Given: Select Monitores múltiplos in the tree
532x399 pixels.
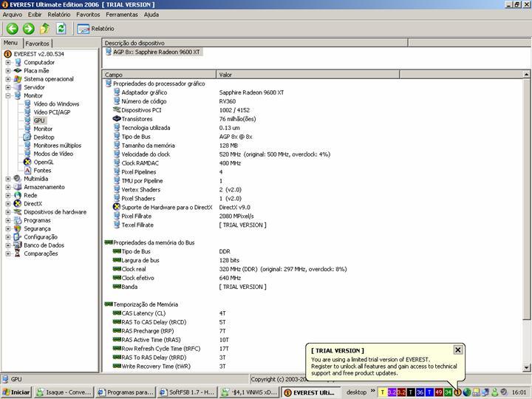Looking at the screenshot, I should pos(58,146).
